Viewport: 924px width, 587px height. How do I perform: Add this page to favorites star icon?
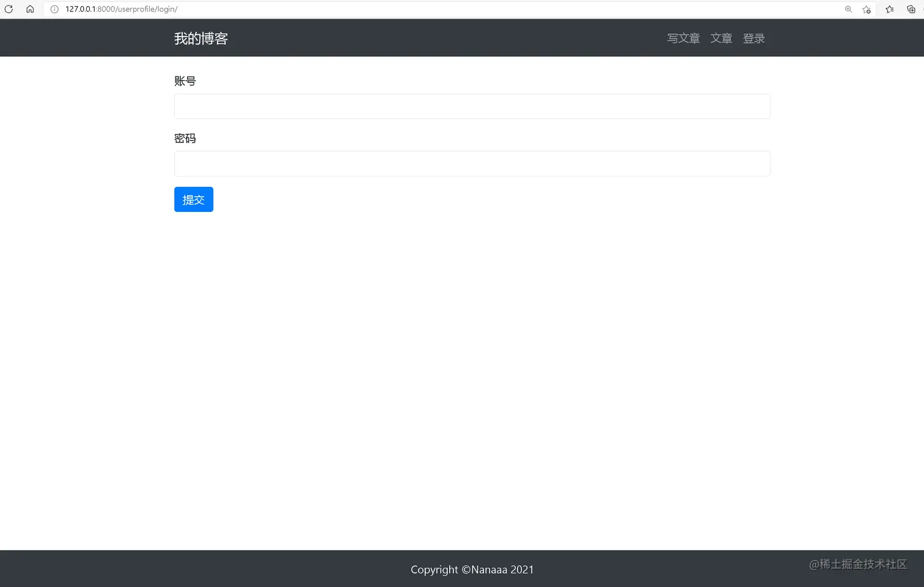867,9
